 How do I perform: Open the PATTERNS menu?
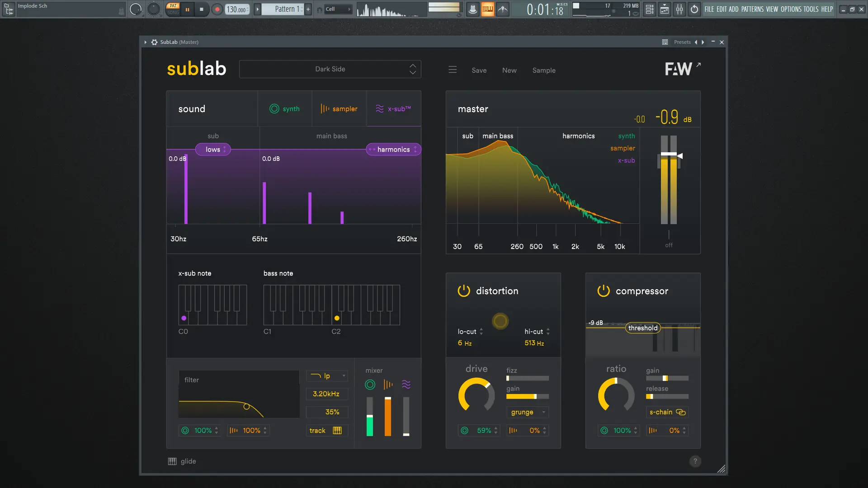(752, 9)
